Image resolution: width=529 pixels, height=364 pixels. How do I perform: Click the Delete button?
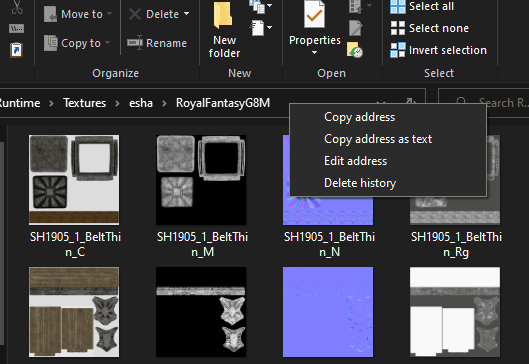[x=154, y=14]
